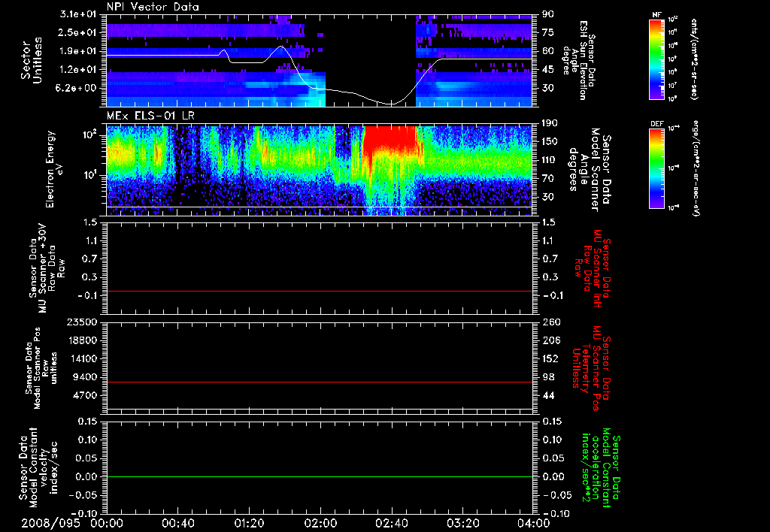The height and width of the screenshot is (532, 770).
Task: Click the 2.5e+01 sector tick label
Action: coord(78,32)
